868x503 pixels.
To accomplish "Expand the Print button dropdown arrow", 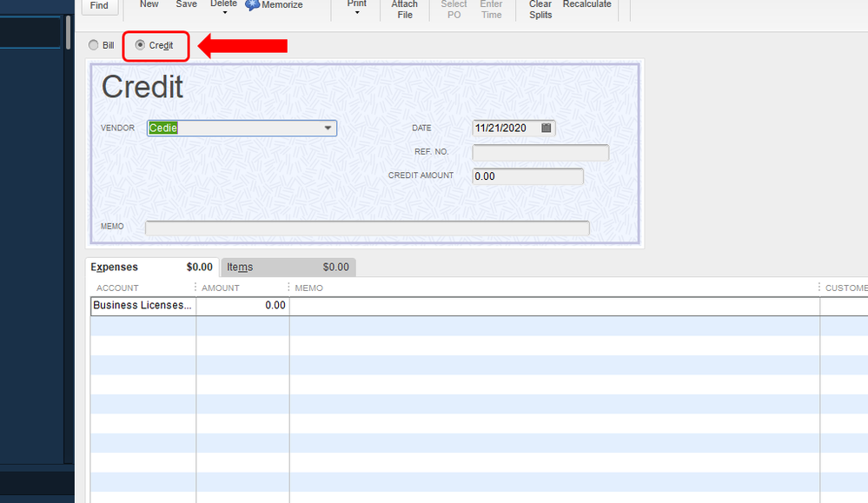I will (357, 13).
